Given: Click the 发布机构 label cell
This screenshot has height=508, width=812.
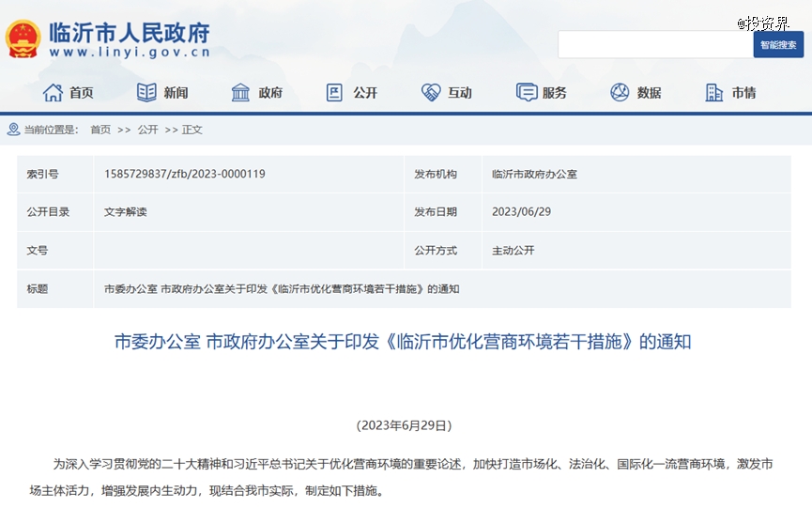Looking at the screenshot, I should (x=443, y=174).
